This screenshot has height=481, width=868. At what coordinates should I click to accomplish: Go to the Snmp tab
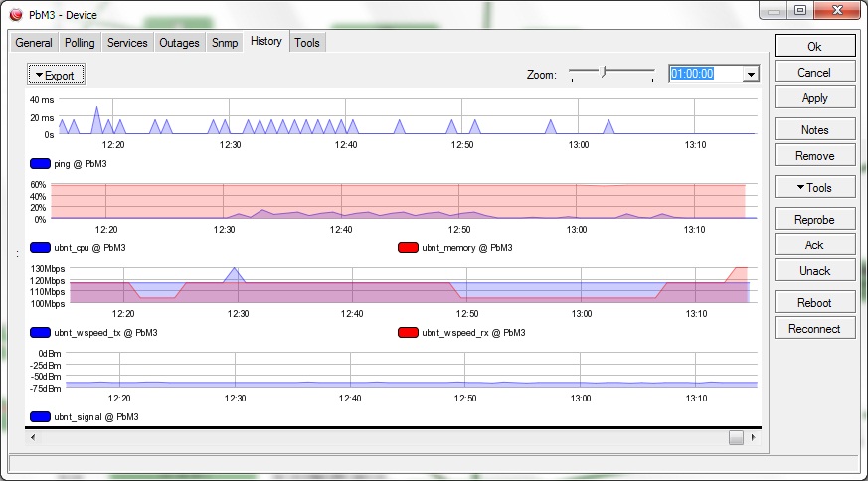[x=225, y=43]
